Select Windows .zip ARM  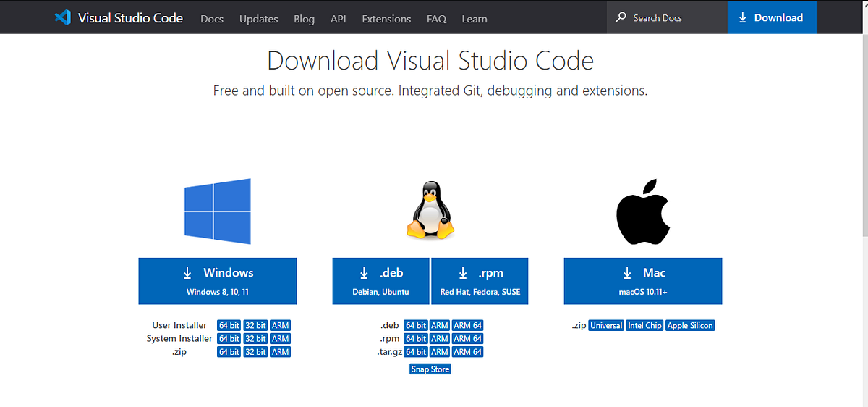[281, 352]
